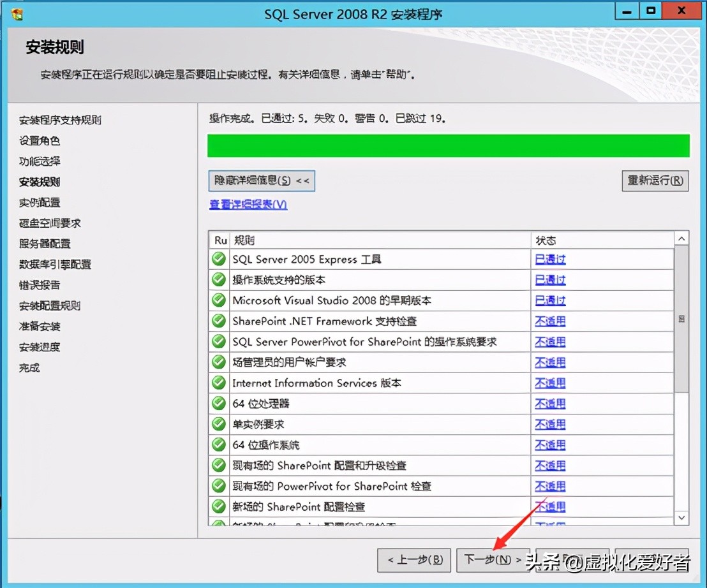Viewport: 707px width, 588px height.
Task: Click check icon for 新场的 SharePoint 配置检查
Action: click(219, 506)
